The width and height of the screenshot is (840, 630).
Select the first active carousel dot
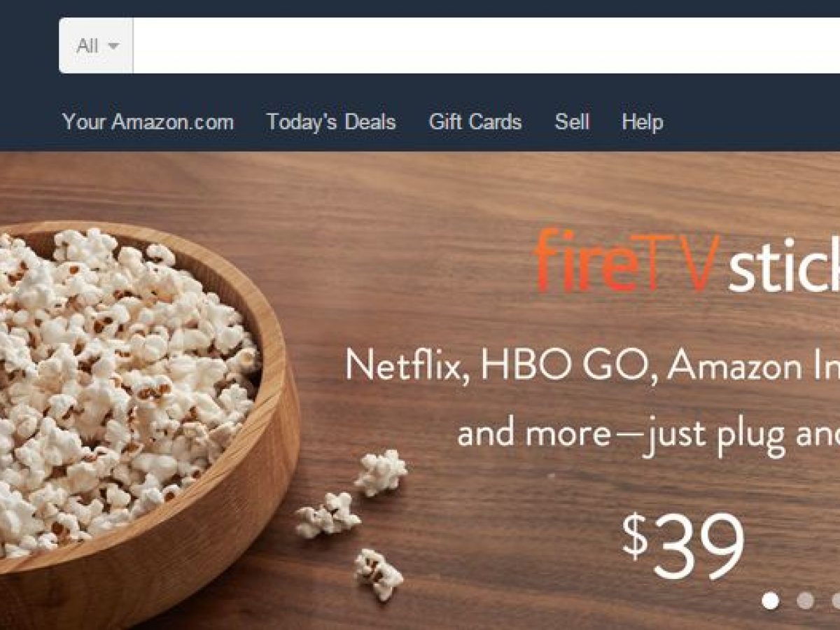click(x=770, y=601)
